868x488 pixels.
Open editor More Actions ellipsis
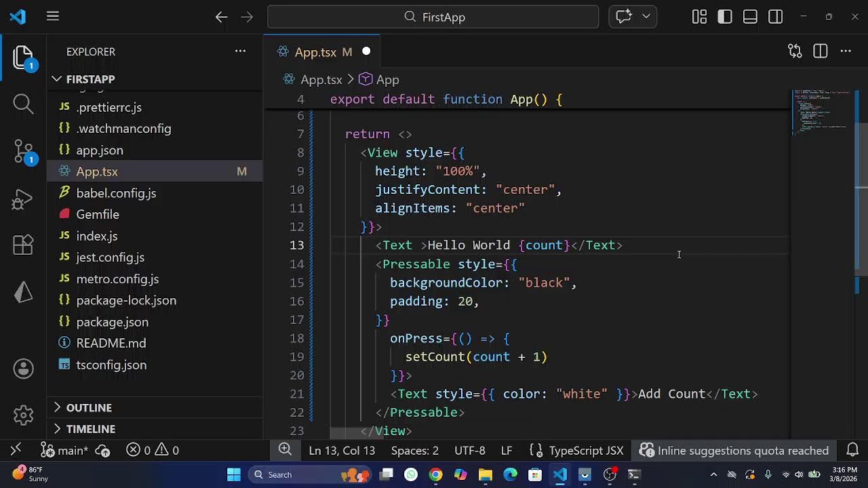(846, 52)
